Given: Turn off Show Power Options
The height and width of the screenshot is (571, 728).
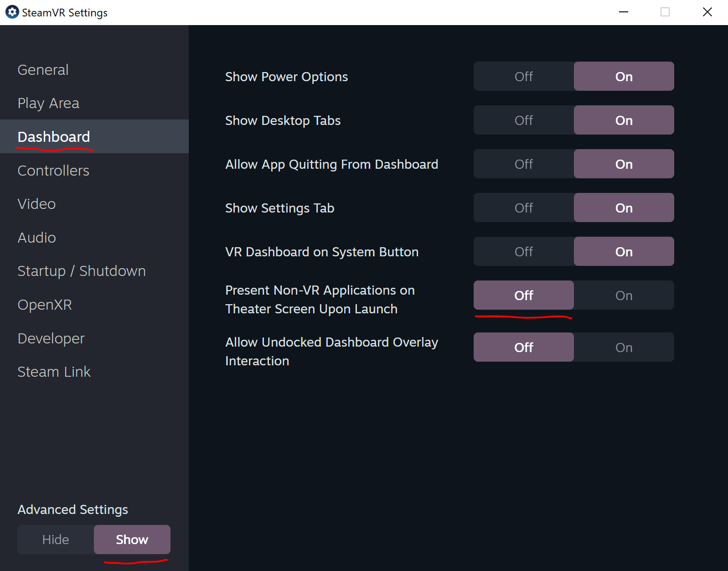Looking at the screenshot, I should [x=523, y=77].
